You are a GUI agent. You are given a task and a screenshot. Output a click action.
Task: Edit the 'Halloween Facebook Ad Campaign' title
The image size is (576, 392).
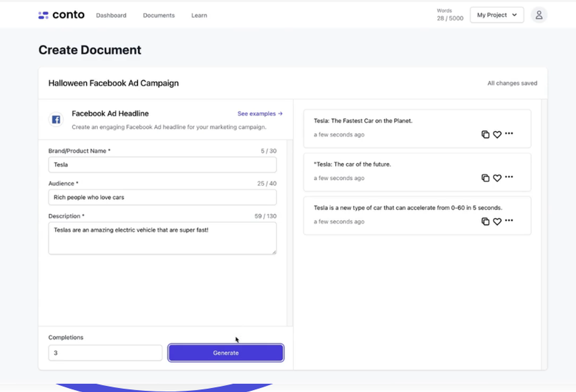113,83
